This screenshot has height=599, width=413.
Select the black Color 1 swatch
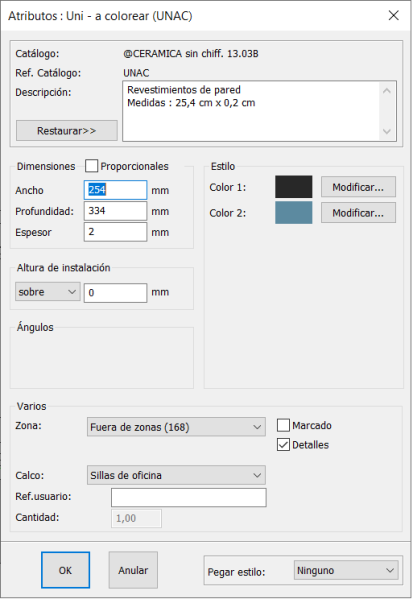point(293,187)
